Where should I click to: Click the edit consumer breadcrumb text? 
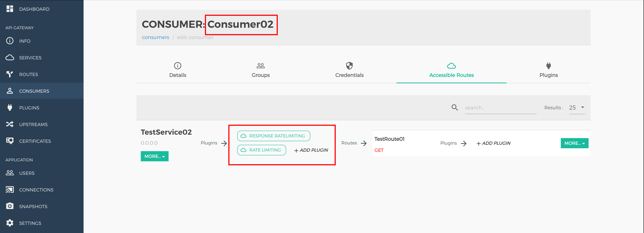[195, 37]
